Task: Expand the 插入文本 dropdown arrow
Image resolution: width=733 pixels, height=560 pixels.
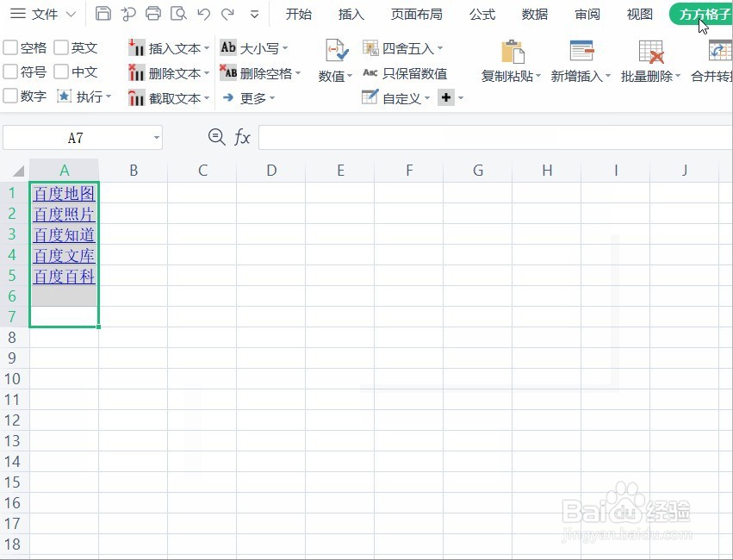Action: [x=207, y=48]
